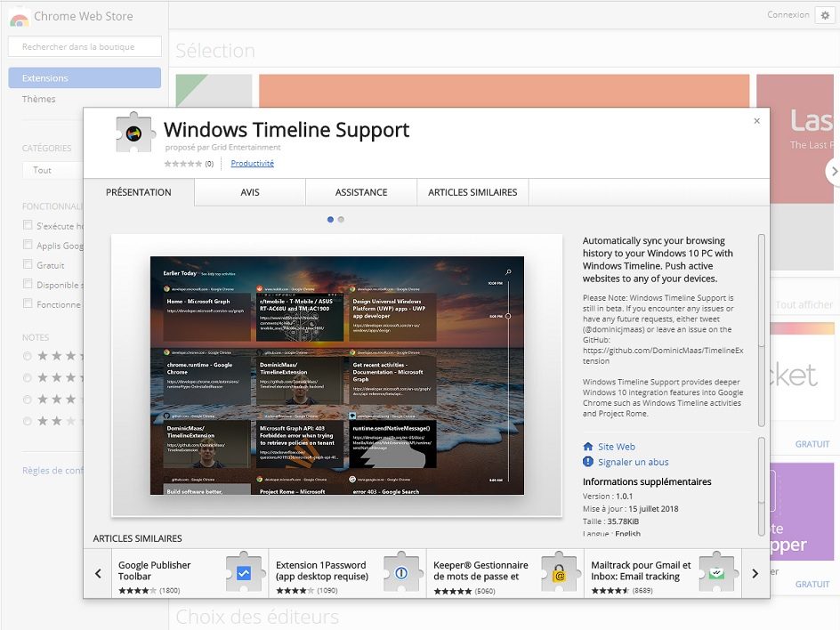Select the five-star rating radio button
840x630 pixels.
pyautogui.click(x=28, y=357)
